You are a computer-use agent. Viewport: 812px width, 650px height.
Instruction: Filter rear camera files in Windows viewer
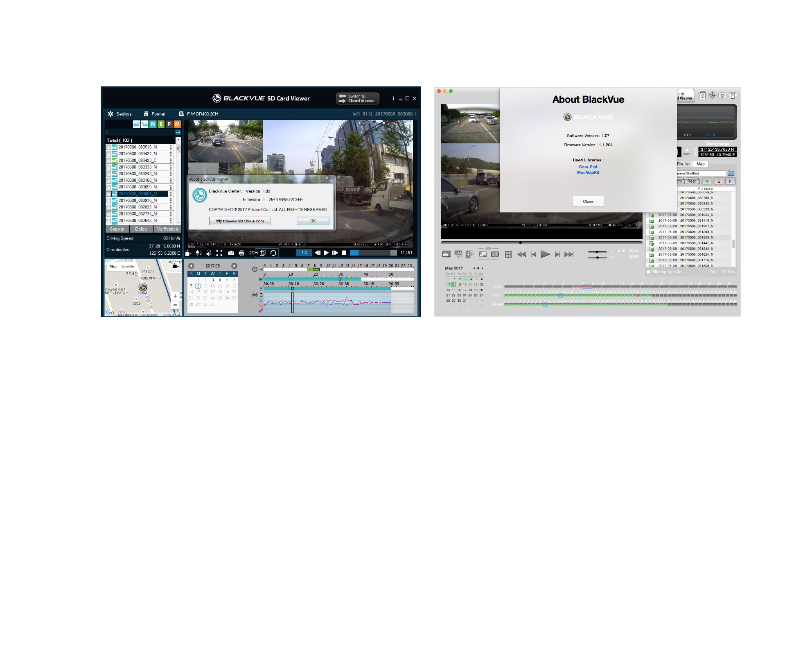(145, 124)
